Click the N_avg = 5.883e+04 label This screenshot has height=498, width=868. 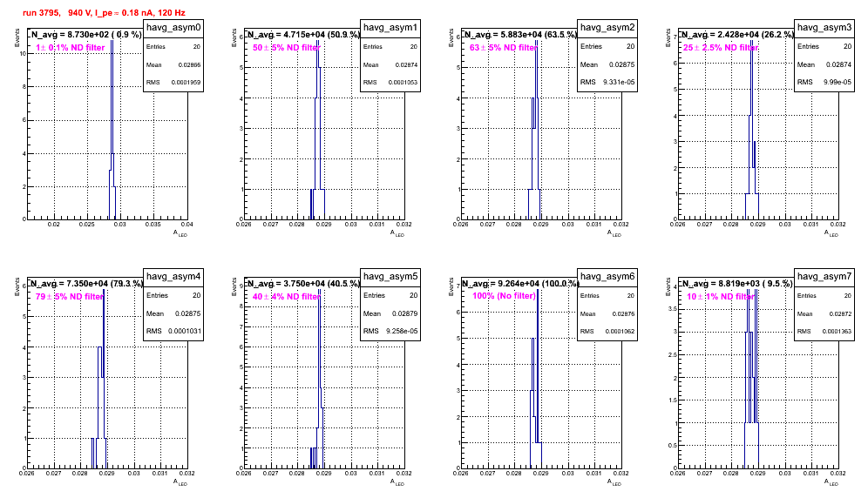[x=520, y=35]
